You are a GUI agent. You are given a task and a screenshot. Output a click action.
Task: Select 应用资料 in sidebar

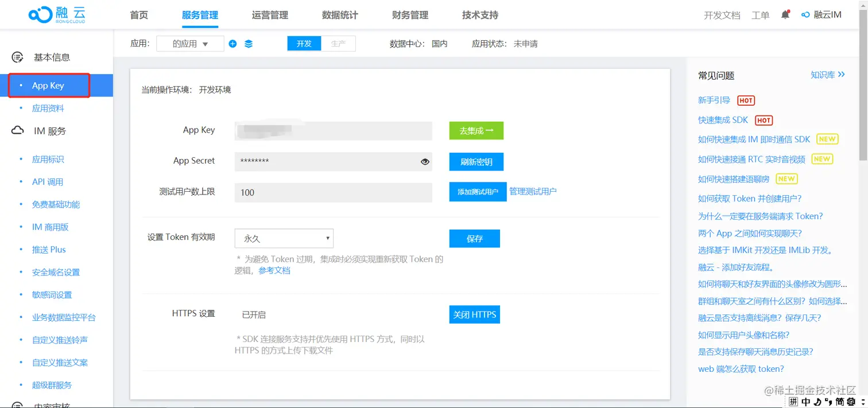click(48, 108)
